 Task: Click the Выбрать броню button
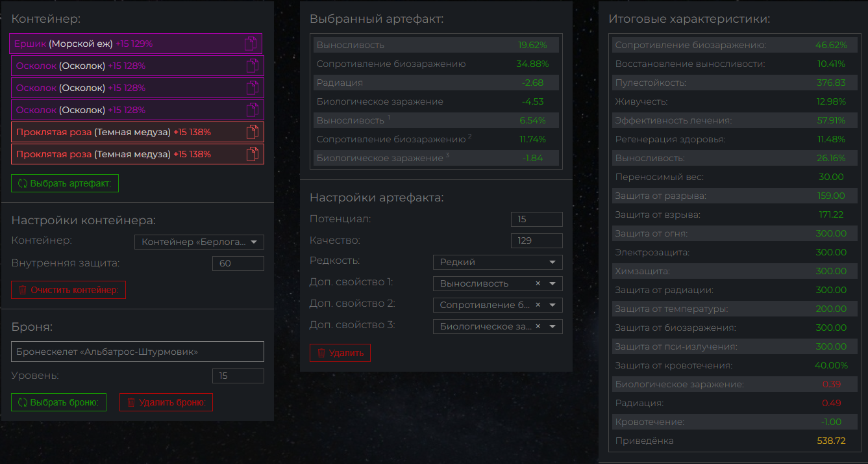coord(59,402)
